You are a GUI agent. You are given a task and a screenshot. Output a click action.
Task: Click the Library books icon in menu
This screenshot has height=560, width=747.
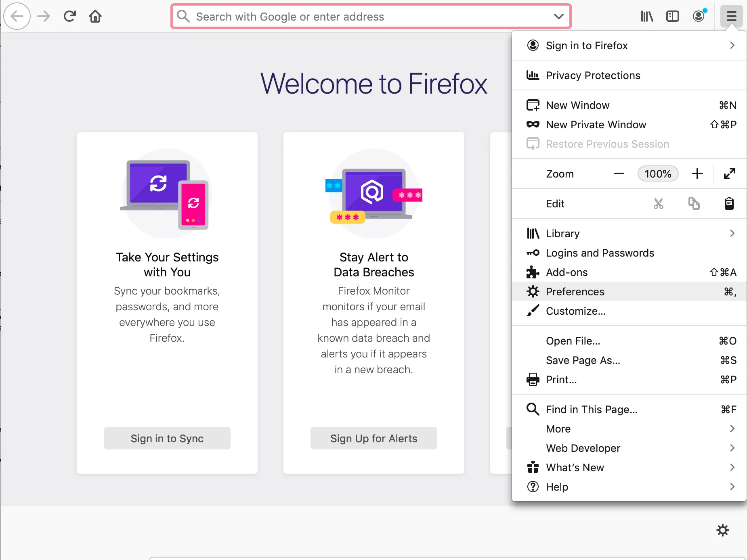(x=533, y=234)
